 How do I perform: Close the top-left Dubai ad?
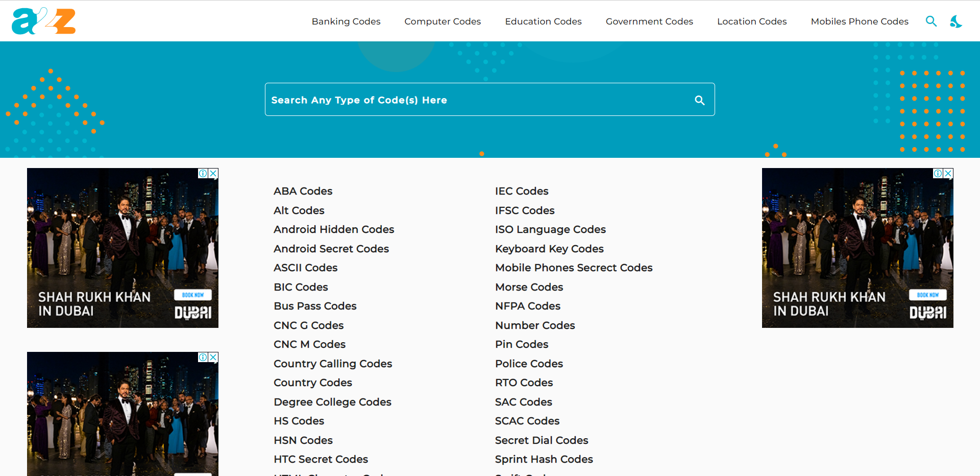tap(213, 174)
